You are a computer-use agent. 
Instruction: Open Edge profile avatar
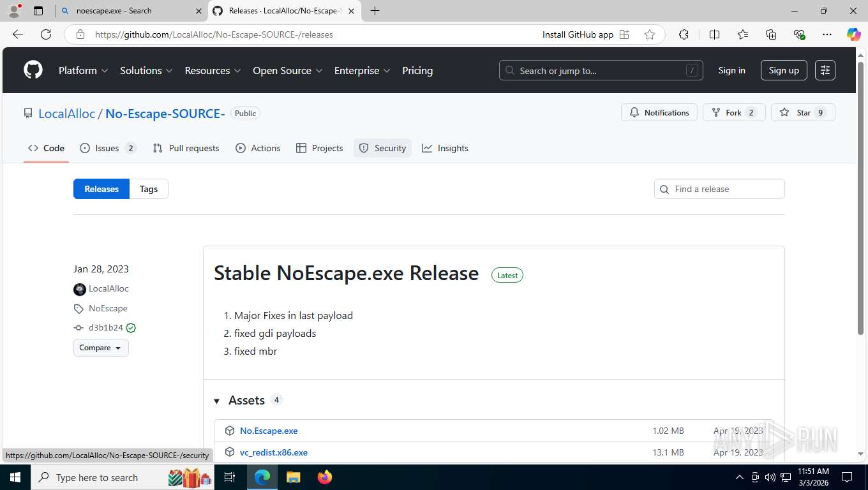coord(14,11)
